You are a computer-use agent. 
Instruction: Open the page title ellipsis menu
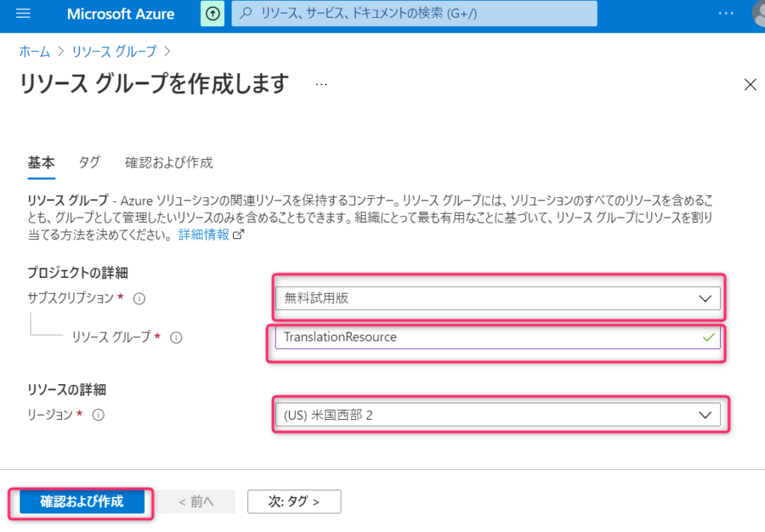pyautogui.click(x=321, y=85)
